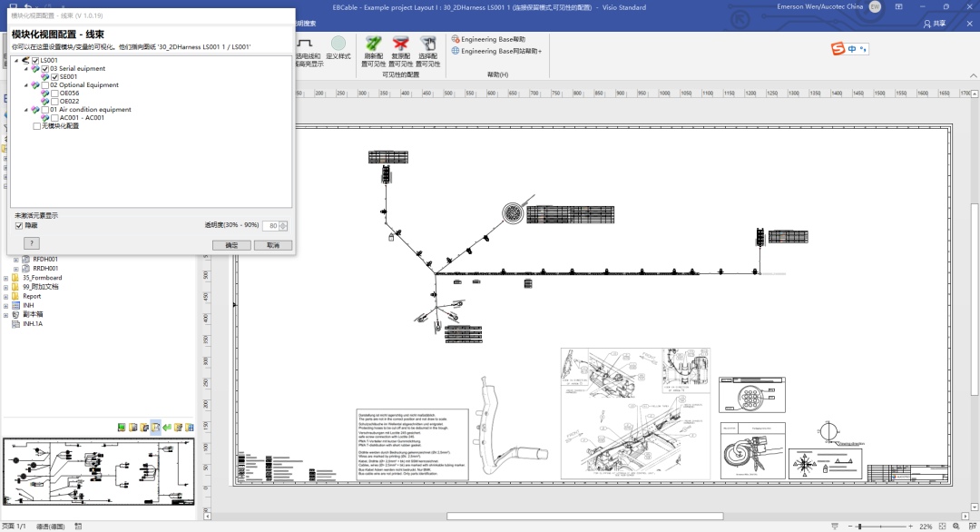The image size is (980, 532).
Task: Check the AC001 - AC001 checkbox
Action: pyautogui.click(x=55, y=118)
